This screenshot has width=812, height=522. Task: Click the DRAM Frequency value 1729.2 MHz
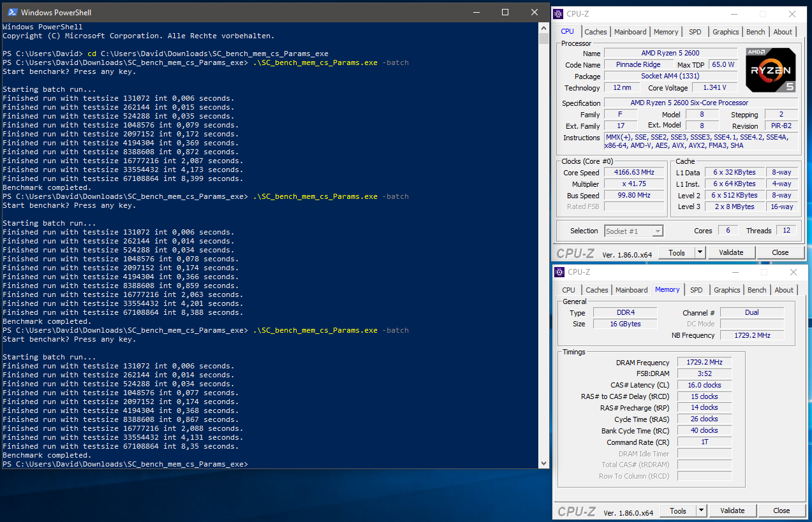704,363
